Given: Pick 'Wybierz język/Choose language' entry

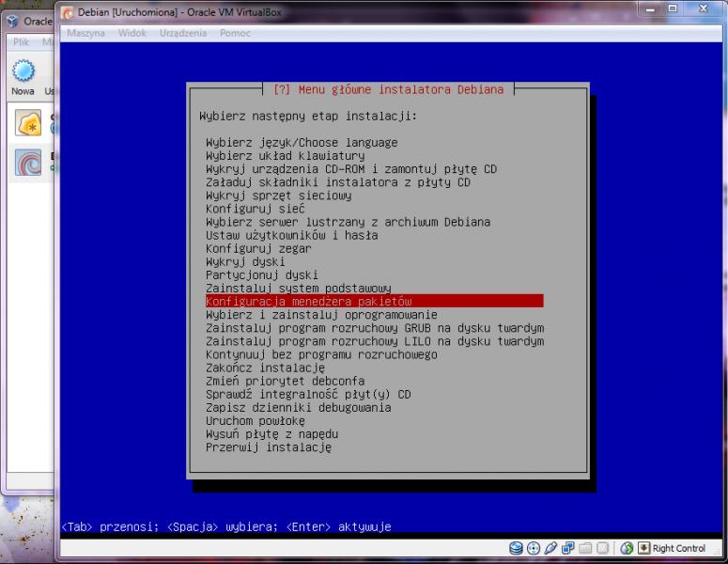Looking at the screenshot, I should point(302,143).
